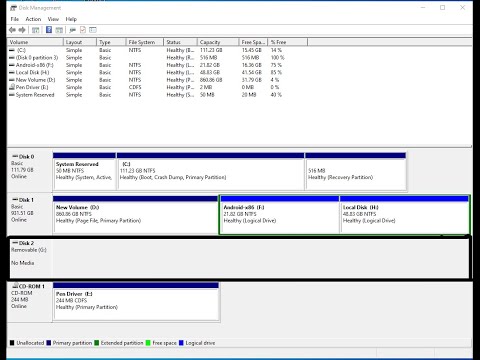Click the bright green Free space legend swatch

[148, 343]
